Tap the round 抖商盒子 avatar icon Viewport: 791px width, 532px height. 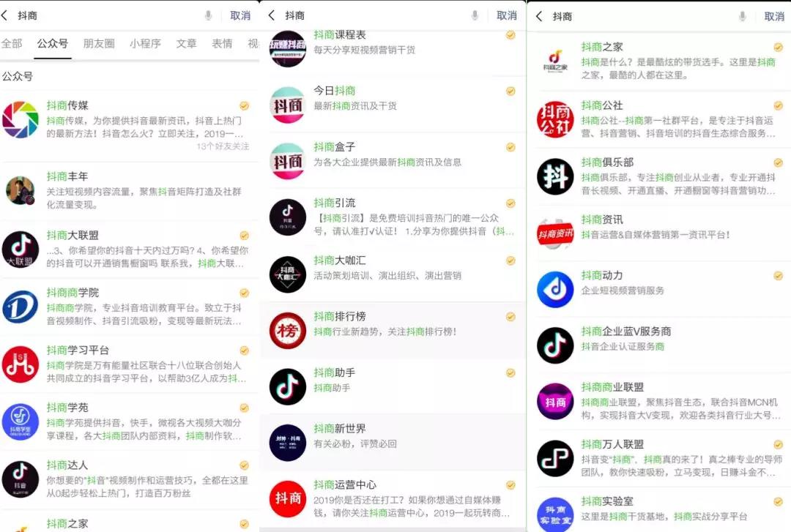coord(288,160)
